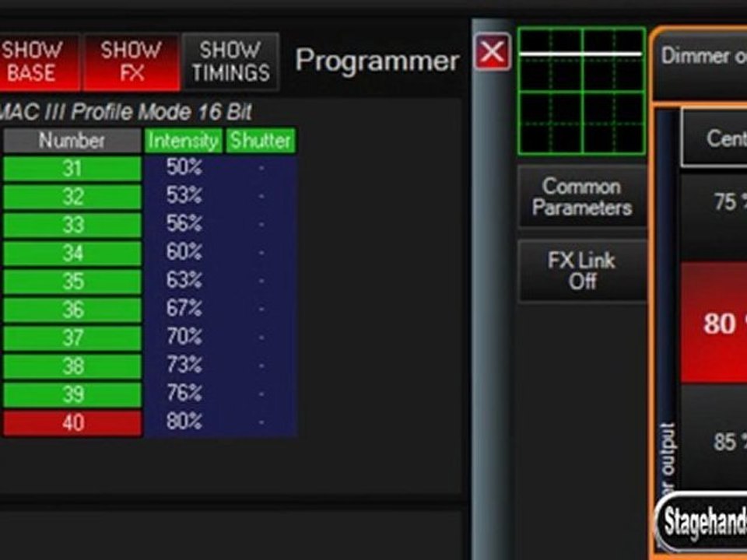Image resolution: width=747 pixels, height=560 pixels.
Task: Select fixture number 32
Action: [72, 197]
